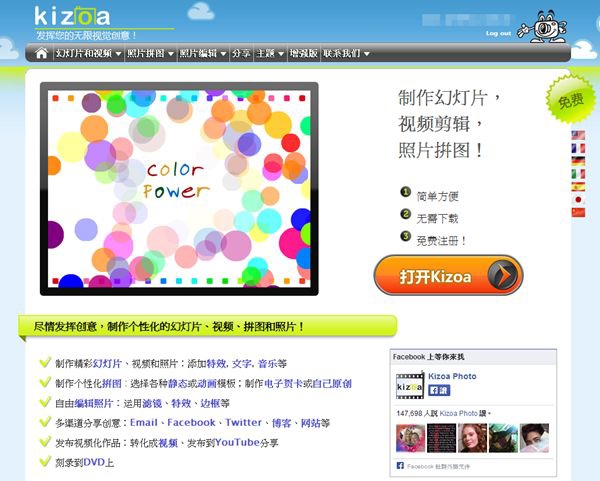Open first Facebook fan photo thumbnail

click(410, 438)
